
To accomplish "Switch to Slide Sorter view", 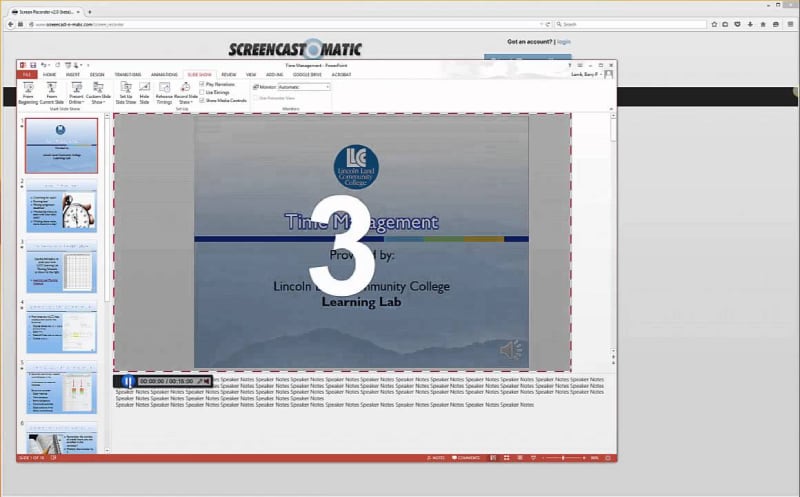I will (507, 458).
